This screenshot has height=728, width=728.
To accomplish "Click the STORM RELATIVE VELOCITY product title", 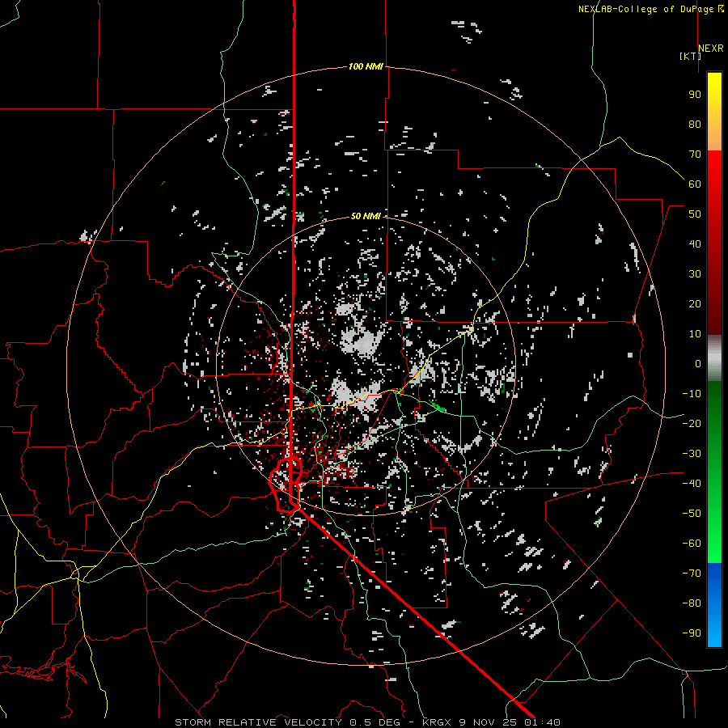I will (x=258, y=722).
